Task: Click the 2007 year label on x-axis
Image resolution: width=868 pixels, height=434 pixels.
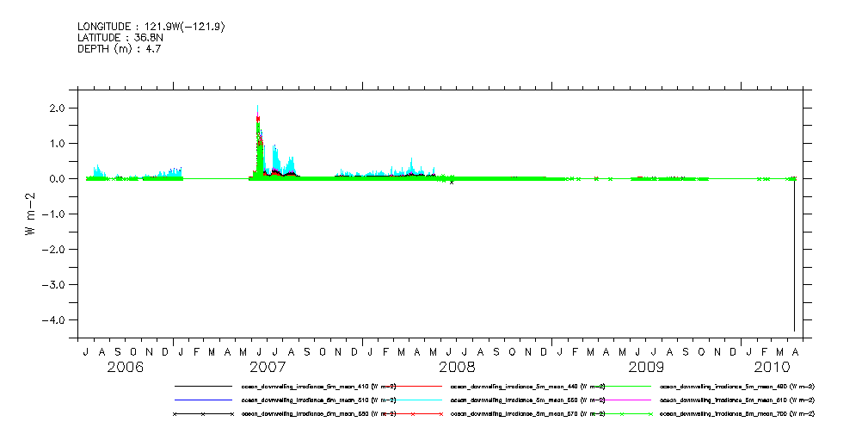Action: pos(268,368)
